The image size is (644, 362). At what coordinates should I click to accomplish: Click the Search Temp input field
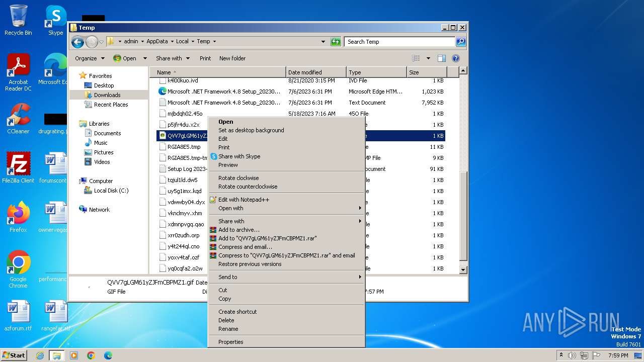(x=400, y=42)
